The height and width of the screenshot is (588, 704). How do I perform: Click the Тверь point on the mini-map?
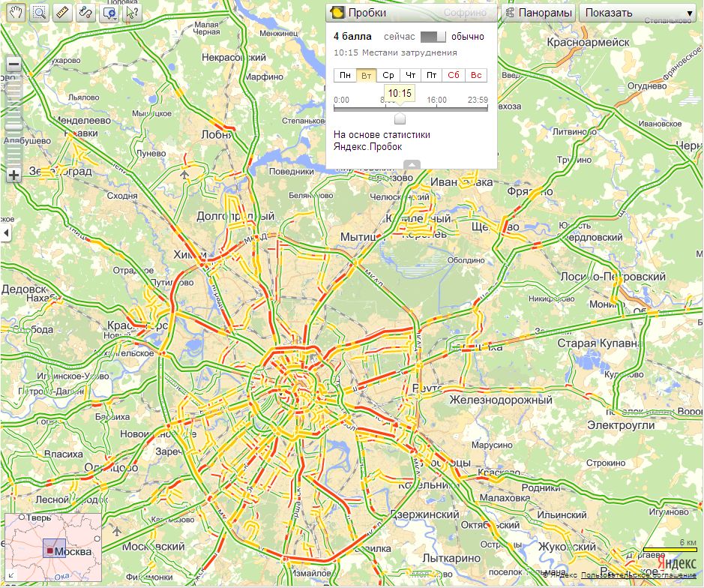[22, 517]
